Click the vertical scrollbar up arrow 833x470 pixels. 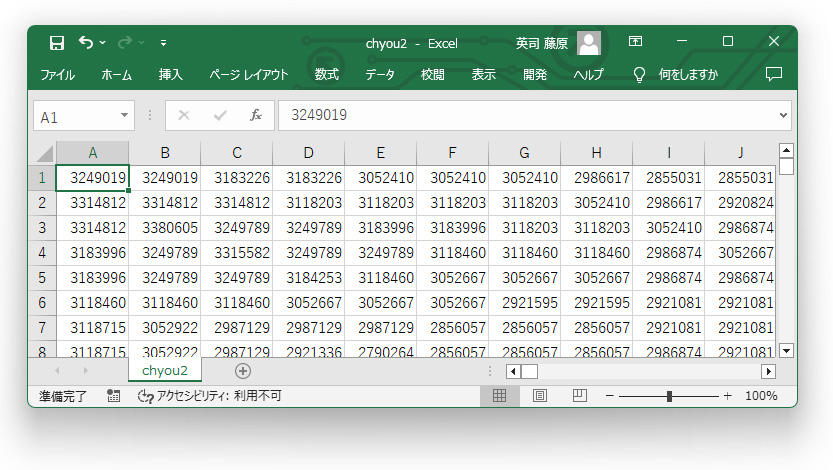(x=786, y=151)
